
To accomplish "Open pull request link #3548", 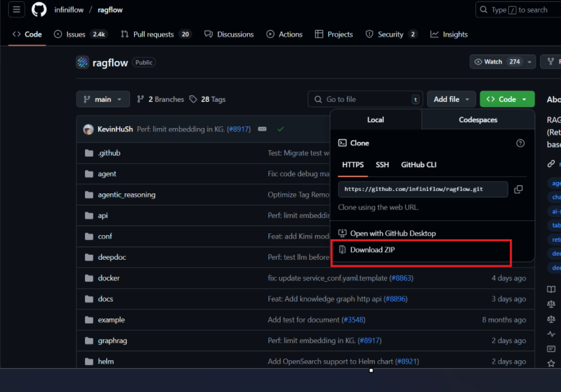I will click(353, 320).
